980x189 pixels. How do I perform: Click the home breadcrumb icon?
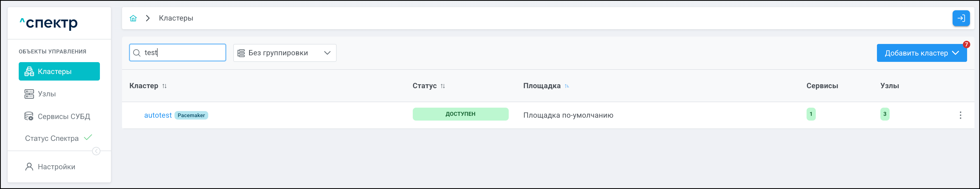(133, 18)
